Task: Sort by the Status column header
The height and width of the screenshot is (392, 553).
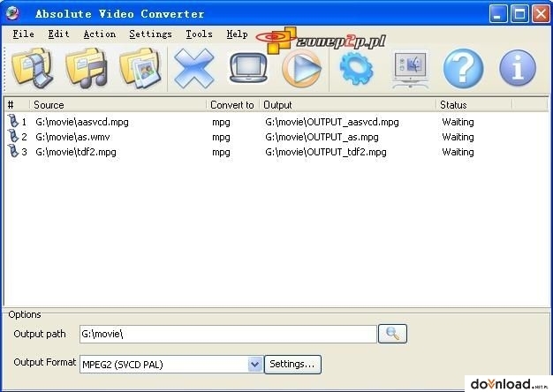Action: 474,105
